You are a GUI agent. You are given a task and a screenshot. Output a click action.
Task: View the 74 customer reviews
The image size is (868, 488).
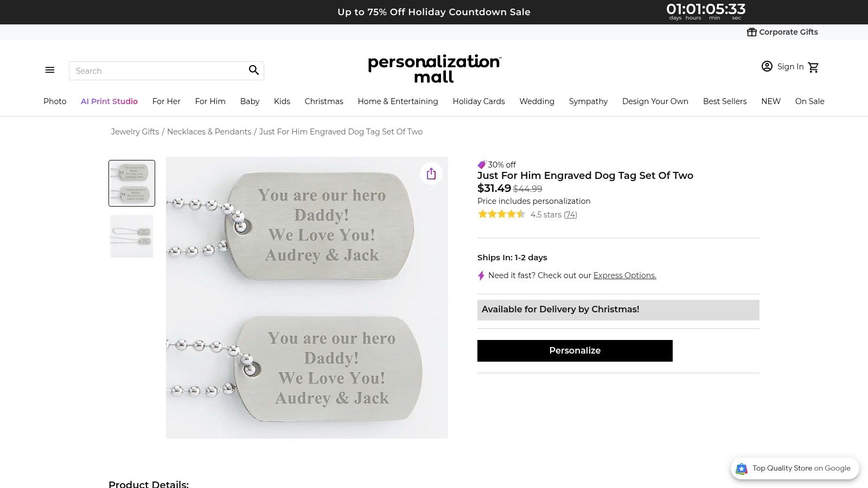coord(570,215)
